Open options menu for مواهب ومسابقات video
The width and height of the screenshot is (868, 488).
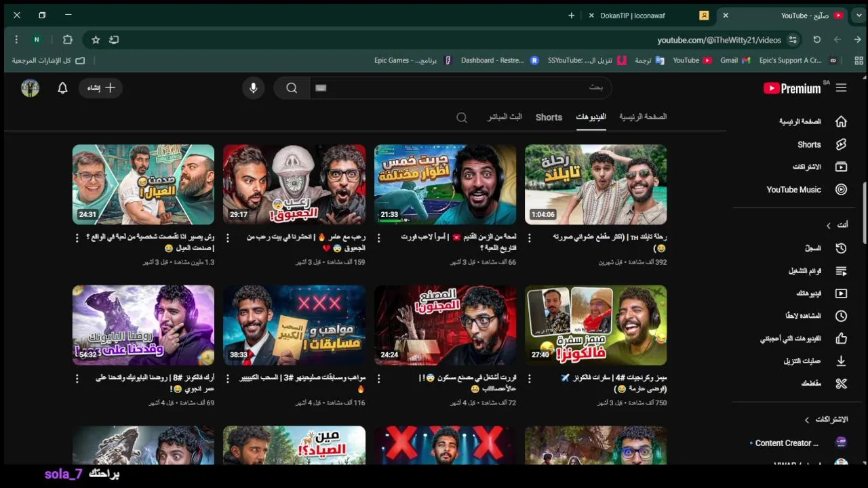(228, 379)
